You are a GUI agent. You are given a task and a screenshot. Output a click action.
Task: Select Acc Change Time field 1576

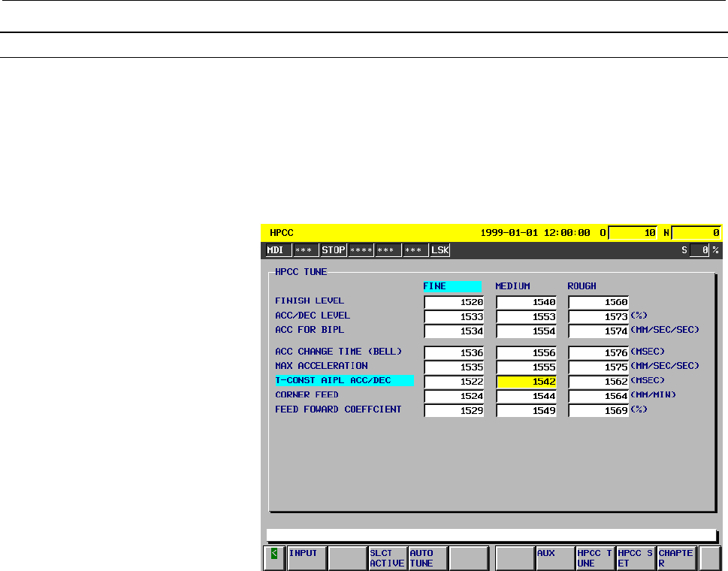coord(599,353)
